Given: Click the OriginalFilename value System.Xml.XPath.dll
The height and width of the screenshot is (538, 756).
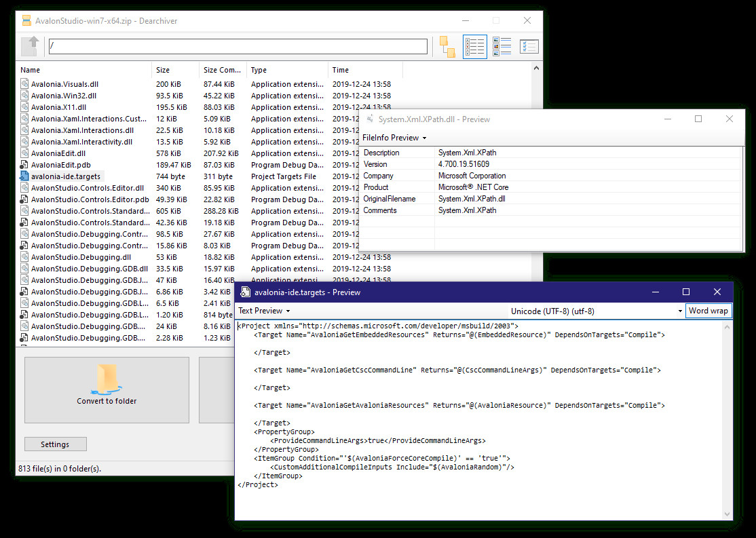Looking at the screenshot, I should pyautogui.click(x=472, y=199).
